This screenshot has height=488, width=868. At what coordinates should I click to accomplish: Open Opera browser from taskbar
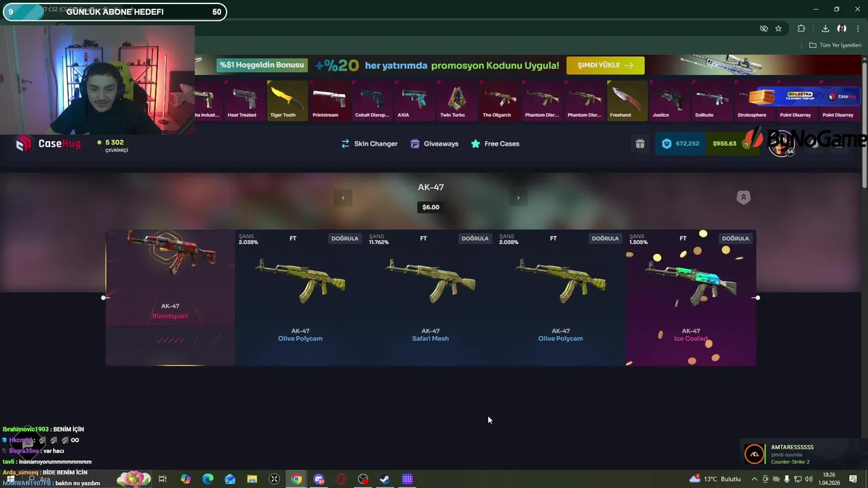click(x=341, y=479)
